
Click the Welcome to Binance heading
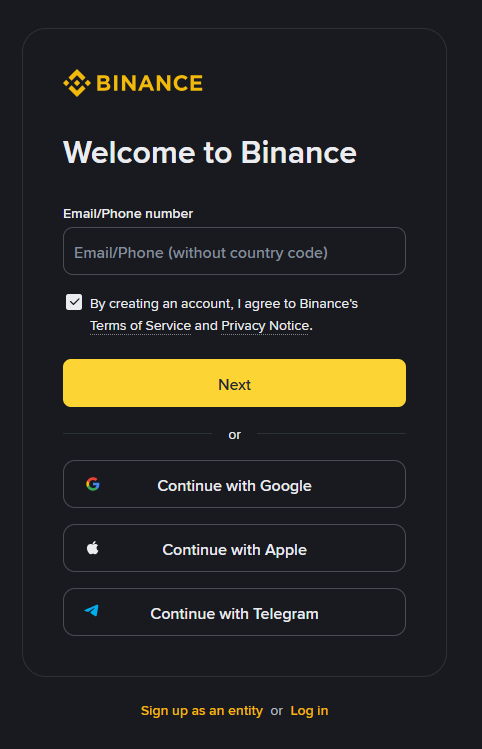pyautogui.click(x=210, y=153)
